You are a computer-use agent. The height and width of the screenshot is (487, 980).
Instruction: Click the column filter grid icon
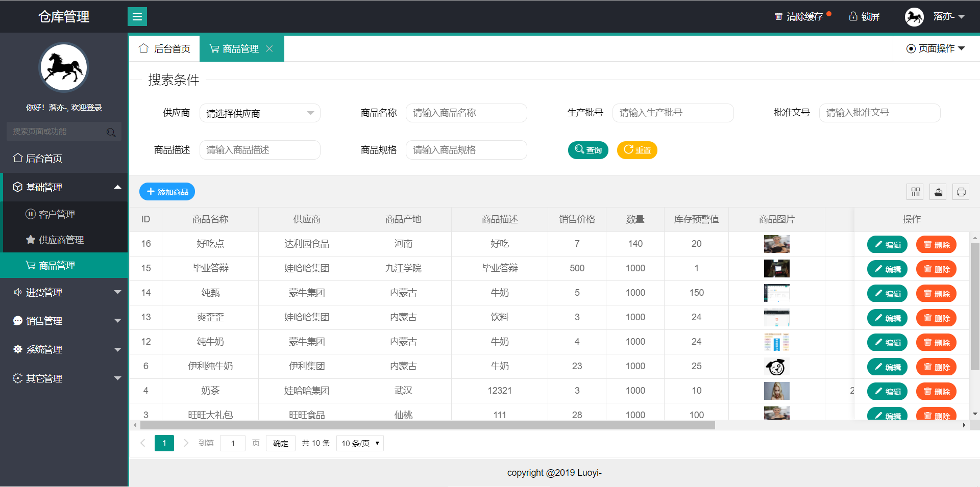pos(916,192)
